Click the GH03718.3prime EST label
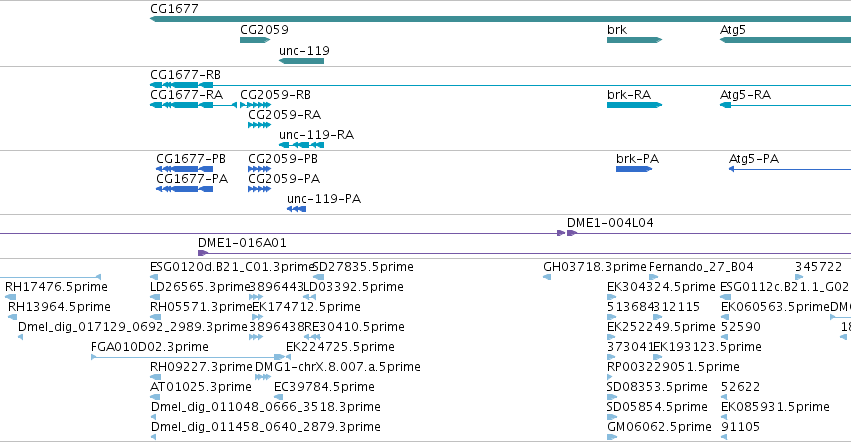 coord(595,267)
